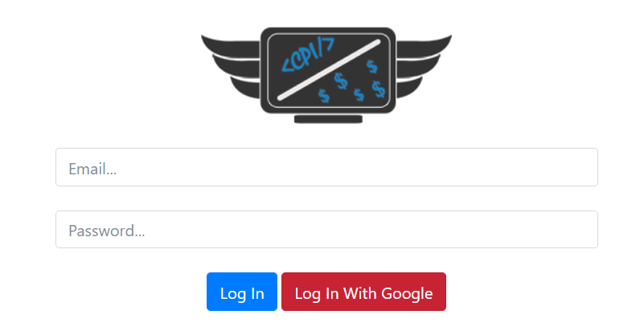Click the monitor stand base under logo
This screenshot has height=327, width=644.
(x=328, y=119)
